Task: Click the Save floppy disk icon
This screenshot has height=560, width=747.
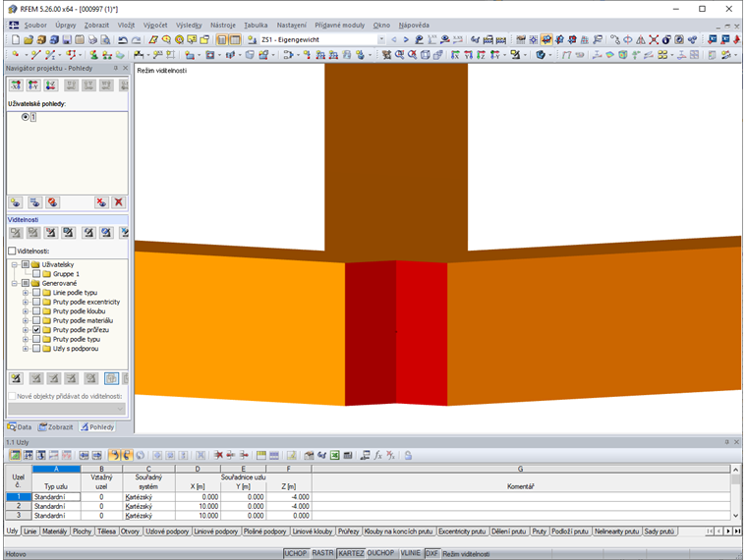Action: coord(67,40)
